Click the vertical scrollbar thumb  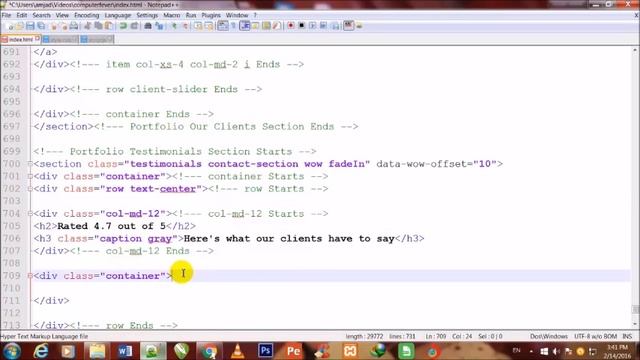point(635,309)
